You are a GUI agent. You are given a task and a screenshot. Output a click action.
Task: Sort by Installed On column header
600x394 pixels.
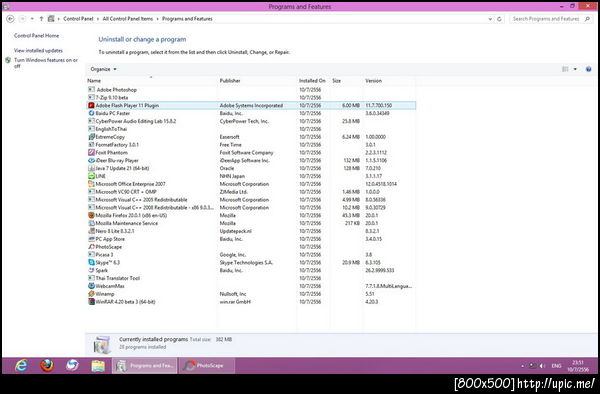point(313,81)
